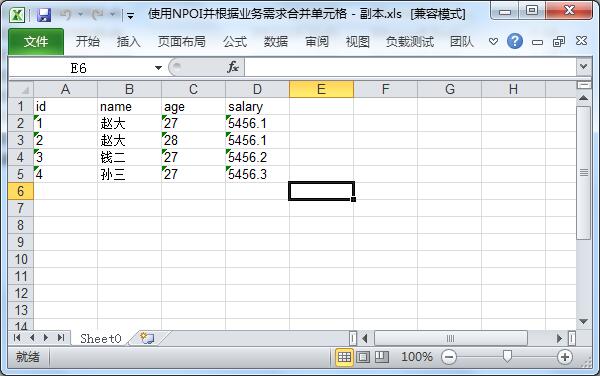Click the Redo arrow in quick access toolbar
Screen dimensions: 600x376
point(98,15)
